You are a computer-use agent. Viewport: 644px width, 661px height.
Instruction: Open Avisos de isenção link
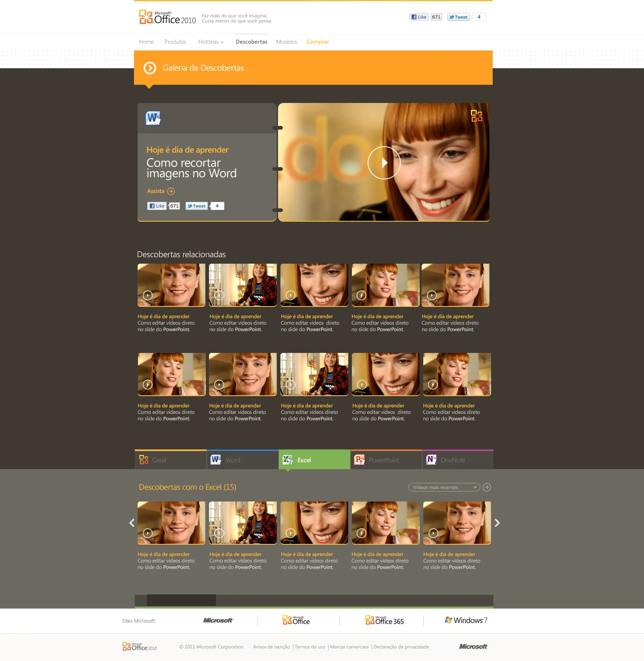[271, 647]
